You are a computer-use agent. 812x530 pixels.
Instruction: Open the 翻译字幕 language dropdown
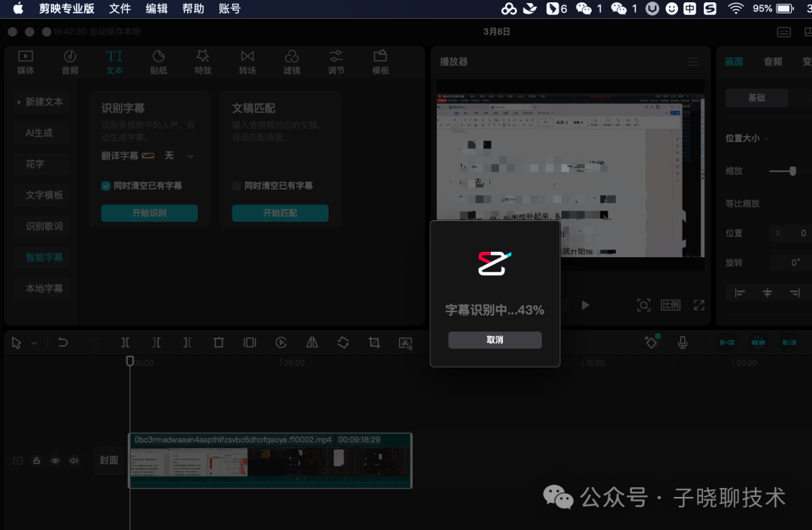pyautogui.click(x=179, y=156)
